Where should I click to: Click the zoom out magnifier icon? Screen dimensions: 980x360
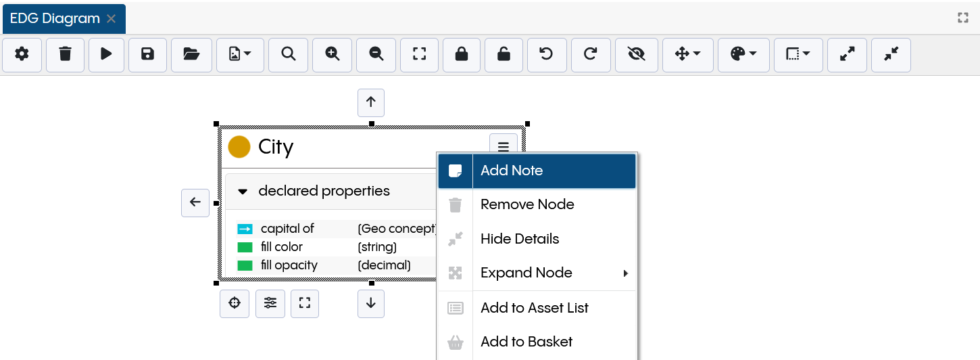pyautogui.click(x=376, y=54)
